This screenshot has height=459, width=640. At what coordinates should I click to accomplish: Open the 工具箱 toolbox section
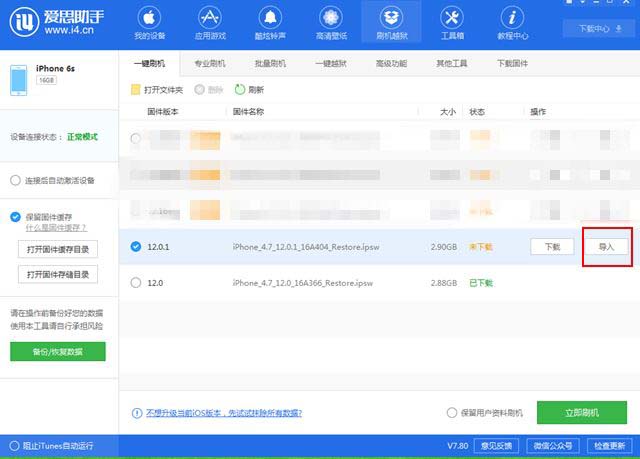pyautogui.click(x=452, y=23)
